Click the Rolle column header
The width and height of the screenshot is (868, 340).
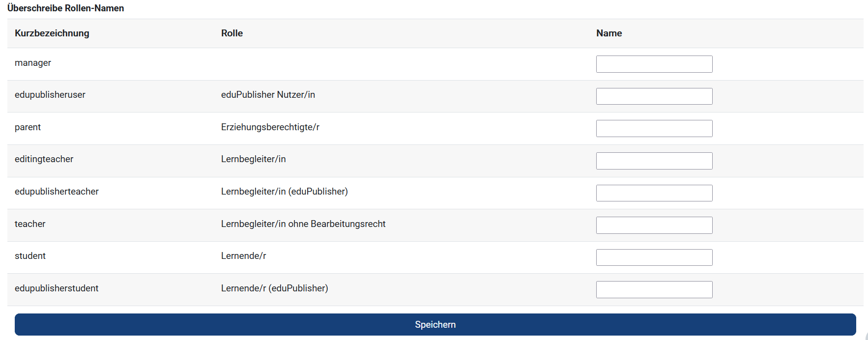pos(231,33)
